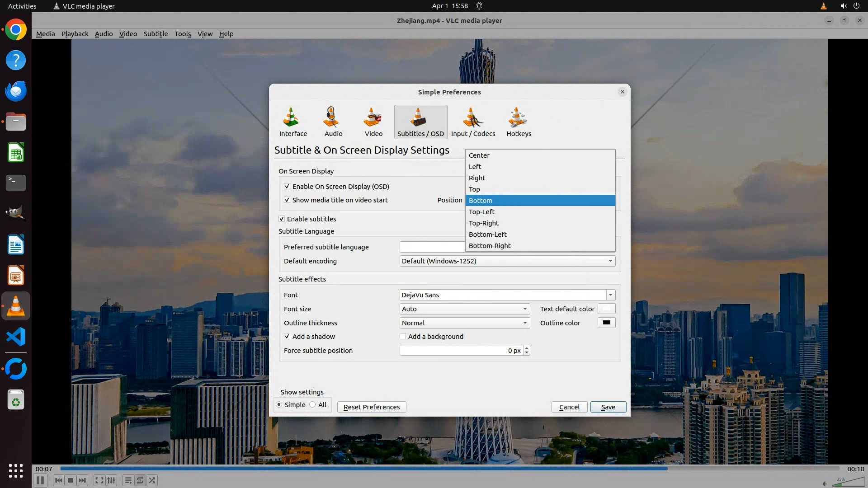Uncheck Enable On Screen Display (OSD)
This screenshot has height=488, width=868.
point(287,187)
